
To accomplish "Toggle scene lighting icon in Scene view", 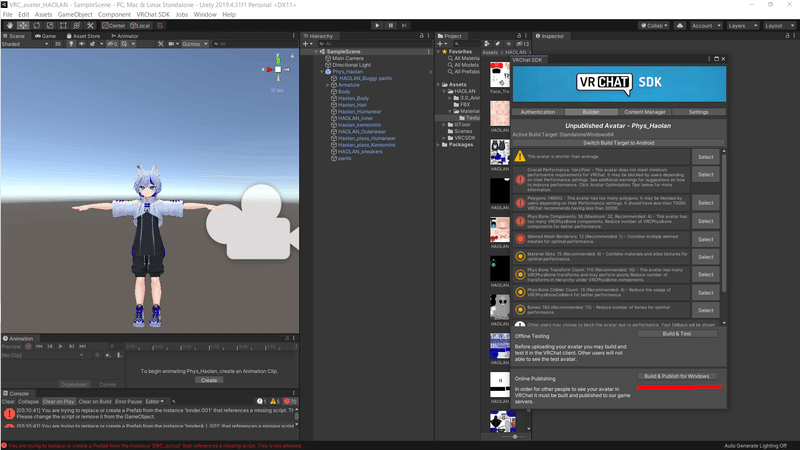I will coord(71,44).
